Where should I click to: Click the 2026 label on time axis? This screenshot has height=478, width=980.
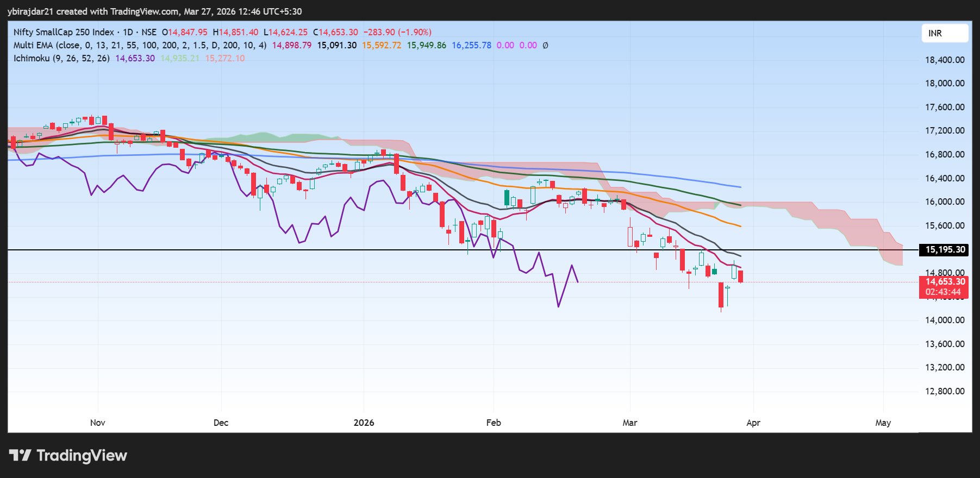[x=364, y=423]
